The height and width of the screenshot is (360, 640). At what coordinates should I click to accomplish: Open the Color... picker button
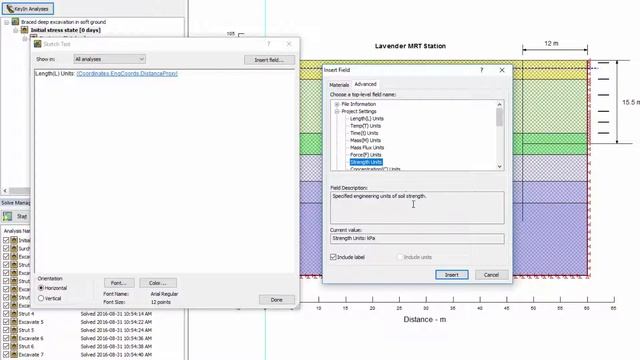click(158, 283)
